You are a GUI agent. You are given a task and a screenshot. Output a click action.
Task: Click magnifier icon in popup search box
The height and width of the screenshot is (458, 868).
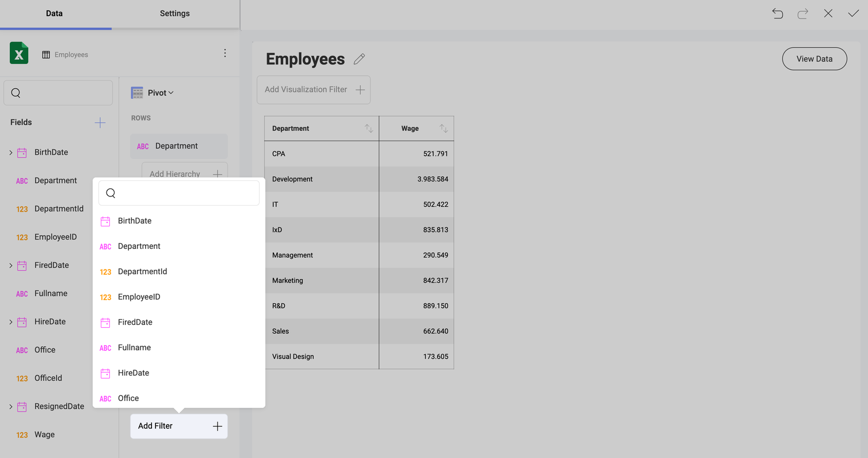111,193
